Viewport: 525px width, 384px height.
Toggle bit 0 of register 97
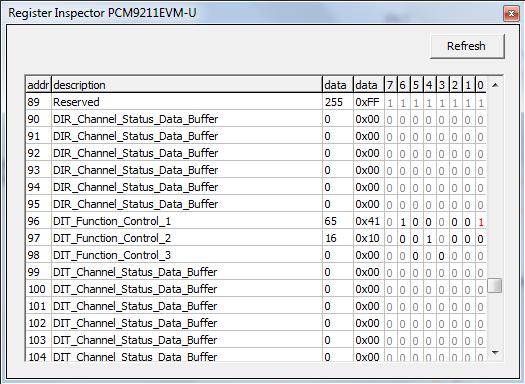coord(481,239)
